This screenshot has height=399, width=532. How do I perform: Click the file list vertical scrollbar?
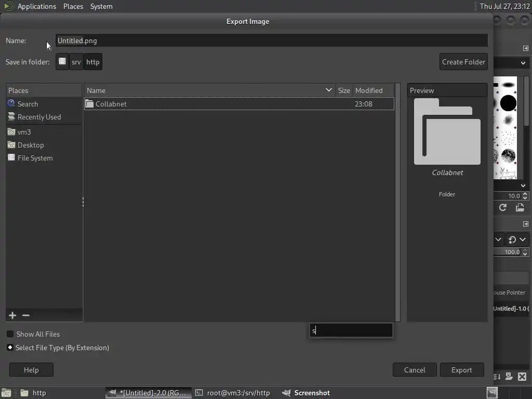(x=397, y=202)
